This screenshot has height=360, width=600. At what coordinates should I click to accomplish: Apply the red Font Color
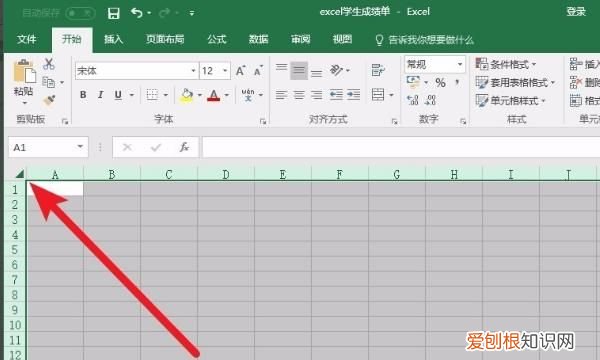coord(214,95)
